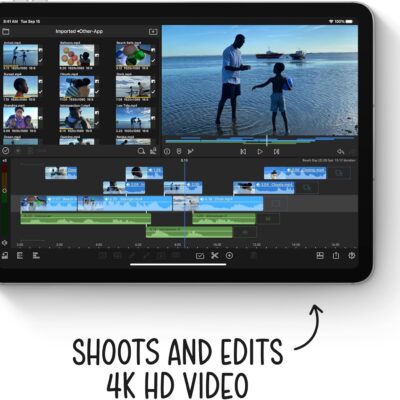This screenshot has width=400, height=400.
Task: Show clip info with the circled i icon
Action: [167, 152]
